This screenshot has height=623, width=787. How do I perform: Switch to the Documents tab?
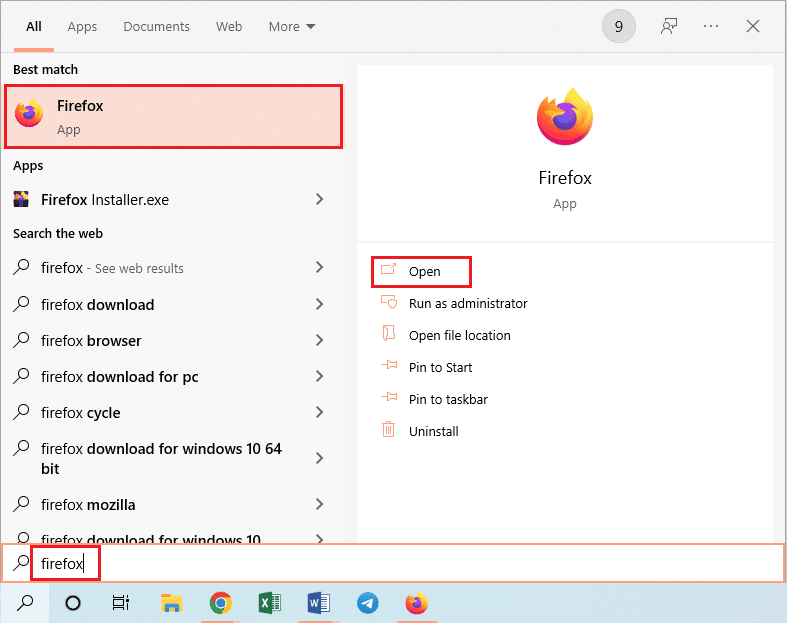[x=155, y=27]
